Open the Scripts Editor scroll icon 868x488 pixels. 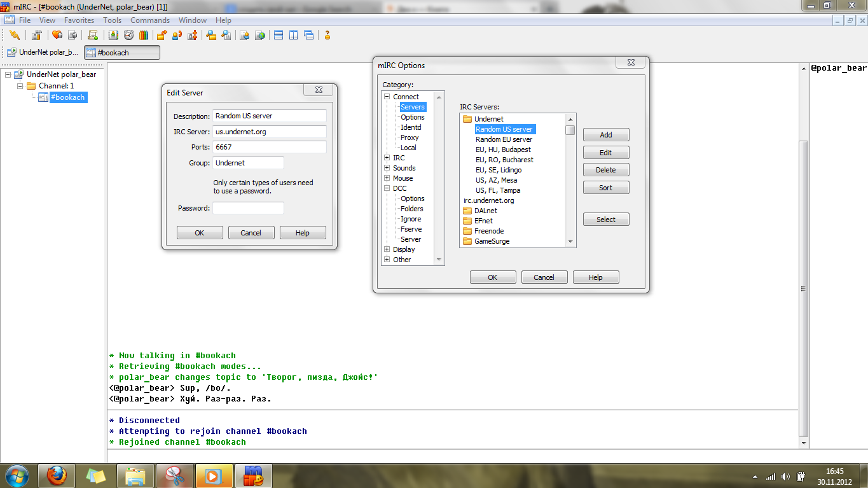(93, 36)
